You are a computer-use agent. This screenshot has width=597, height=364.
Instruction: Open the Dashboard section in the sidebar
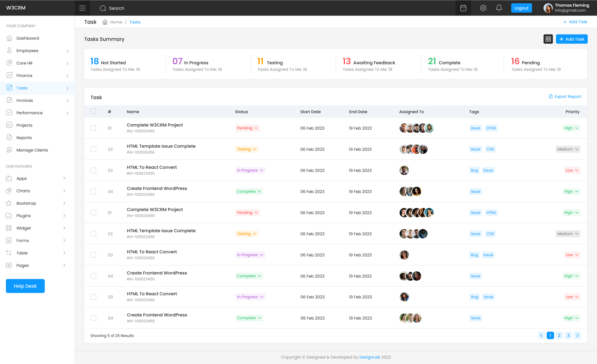pos(28,38)
